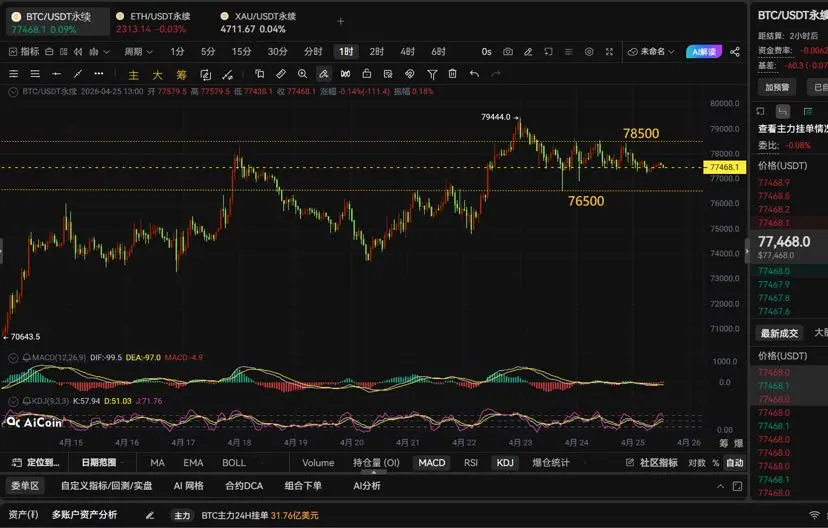Toggle 自动 auto scale
Image resolution: width=828 pixels, height=528 pixels.
coord(735,463)
